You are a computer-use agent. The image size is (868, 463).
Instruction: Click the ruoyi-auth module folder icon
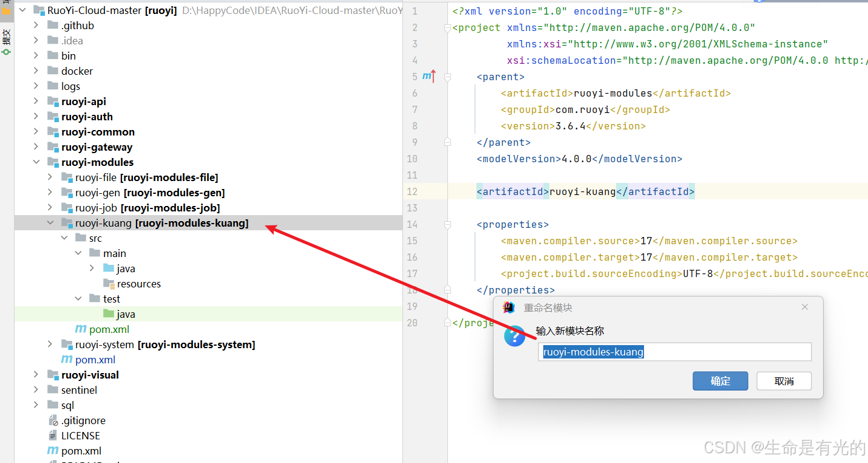[x=53, y=117]
